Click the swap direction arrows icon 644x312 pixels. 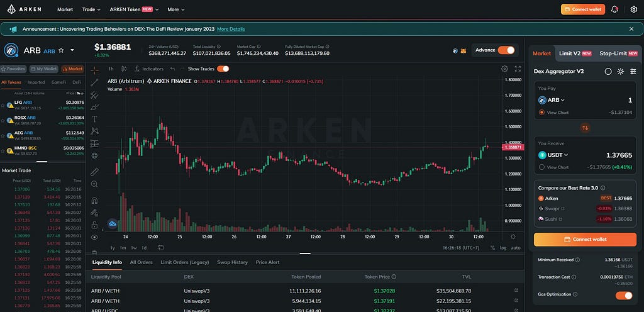coord(586,128)
